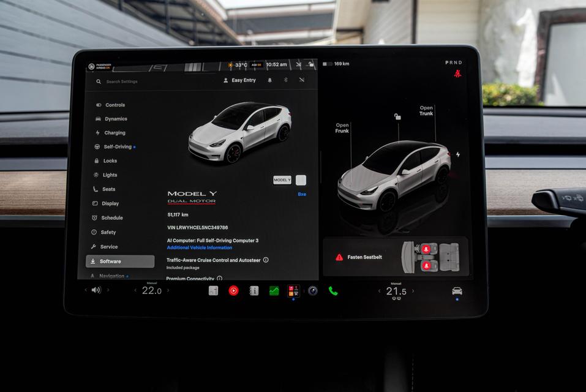
Task: Click the passenger airbag status icon
Action: point(99,67)
